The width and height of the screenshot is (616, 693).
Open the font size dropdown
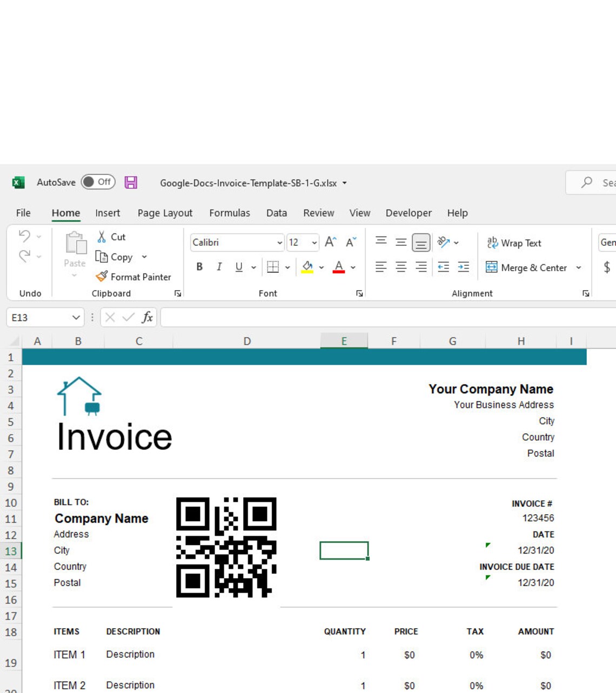tap(313, 243)
